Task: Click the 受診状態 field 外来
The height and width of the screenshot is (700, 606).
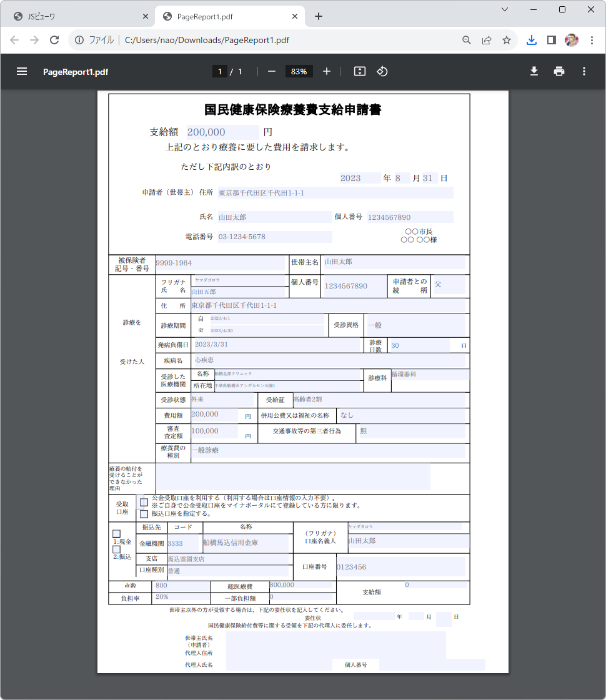Action: pyautogui.click(x=222, y=400)
